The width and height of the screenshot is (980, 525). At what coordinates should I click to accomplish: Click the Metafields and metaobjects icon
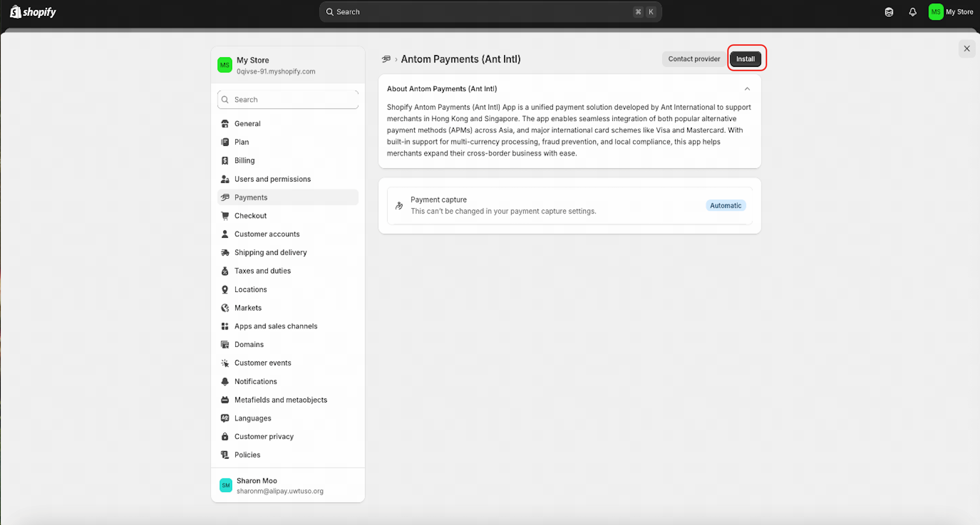click(x=225, y=400)
